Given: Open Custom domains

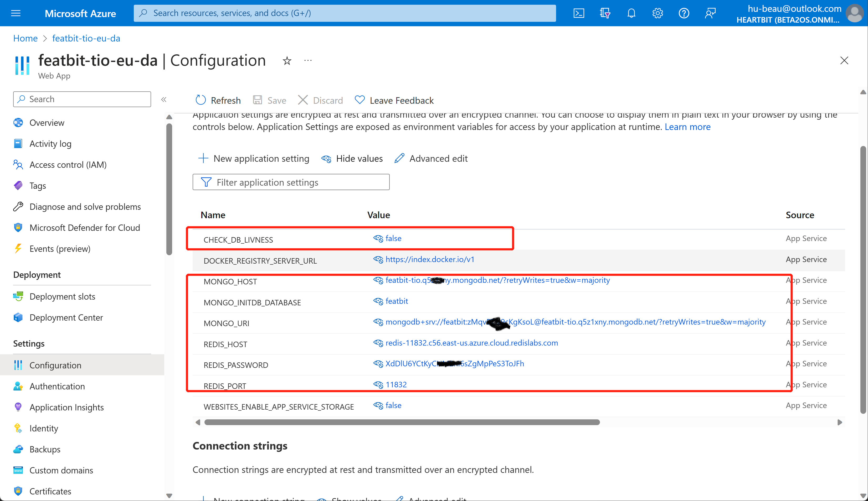Looking at the screenshot, I should click(x=61, y=470).
